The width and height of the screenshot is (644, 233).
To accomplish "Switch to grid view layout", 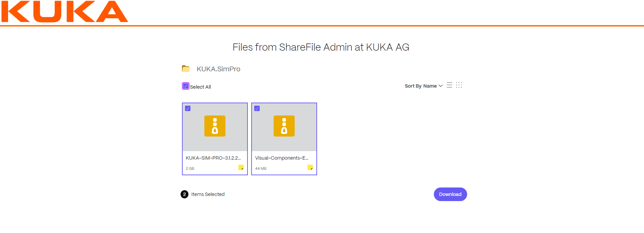I will point(459,85).
